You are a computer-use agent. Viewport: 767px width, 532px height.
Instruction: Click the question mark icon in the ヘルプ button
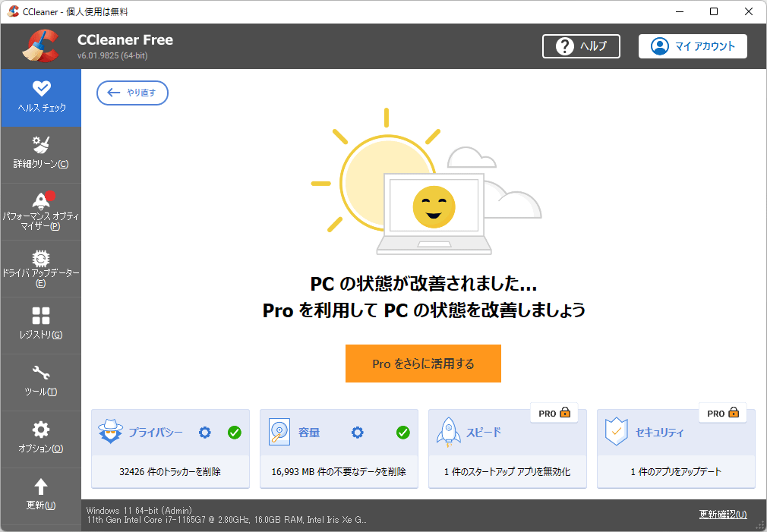point(564,46)
